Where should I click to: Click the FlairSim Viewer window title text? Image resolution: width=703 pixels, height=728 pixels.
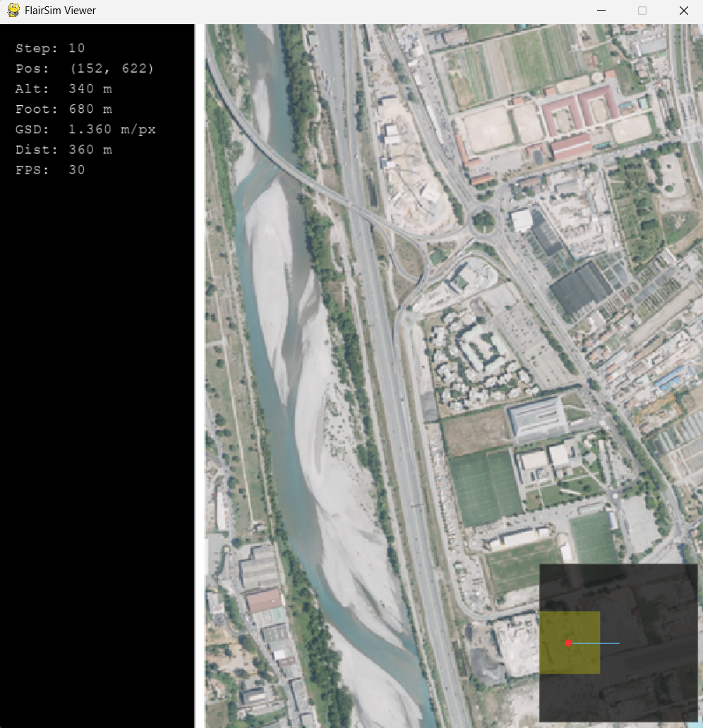(x=60, y=11)
